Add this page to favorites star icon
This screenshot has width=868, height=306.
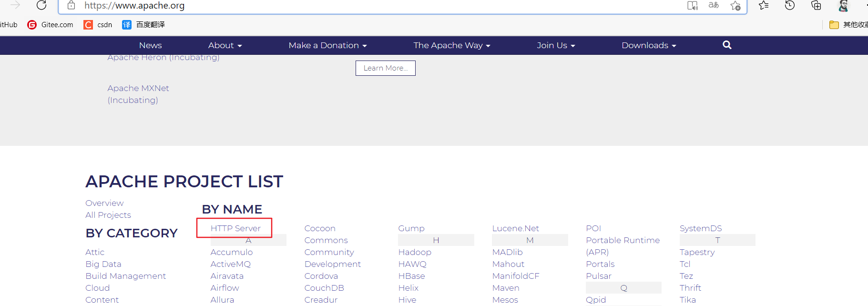point(735,5)
